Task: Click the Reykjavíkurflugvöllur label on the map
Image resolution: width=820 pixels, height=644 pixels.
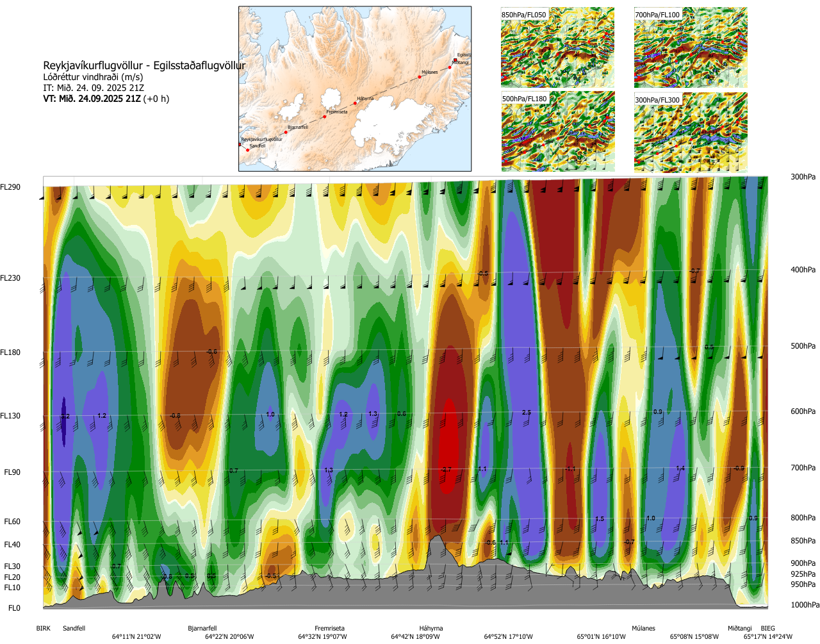Action: pyautogui.click(x=261, y=139)
